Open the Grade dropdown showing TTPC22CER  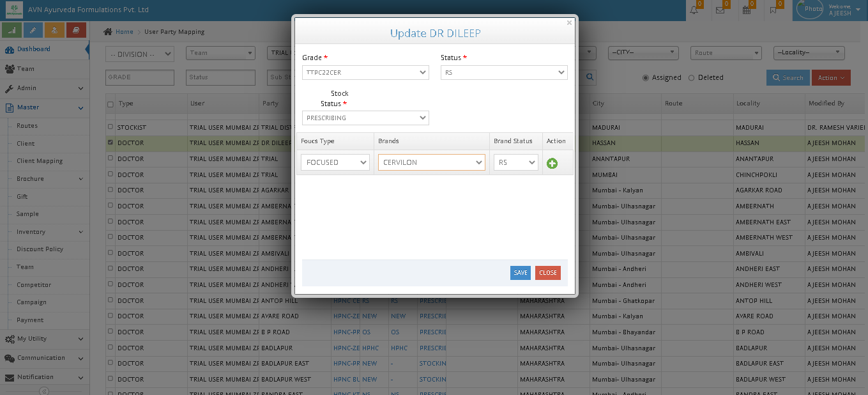(365, 73)
